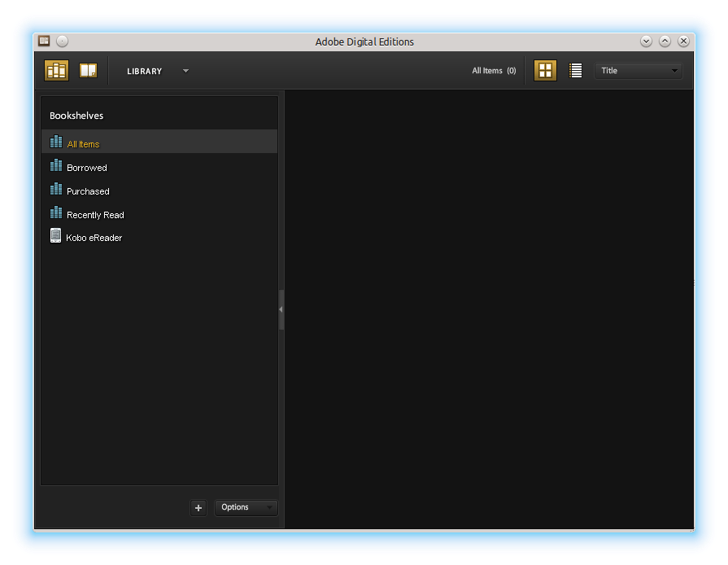Click the round pin button in title bar
The height and width of the screenshot is (565, 728).
click(x=63, y=42)
